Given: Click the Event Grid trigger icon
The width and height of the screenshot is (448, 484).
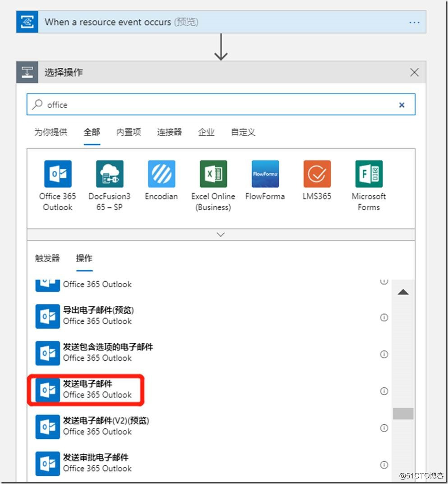Looking at the screenshot, I should click(x=27, y=22).
